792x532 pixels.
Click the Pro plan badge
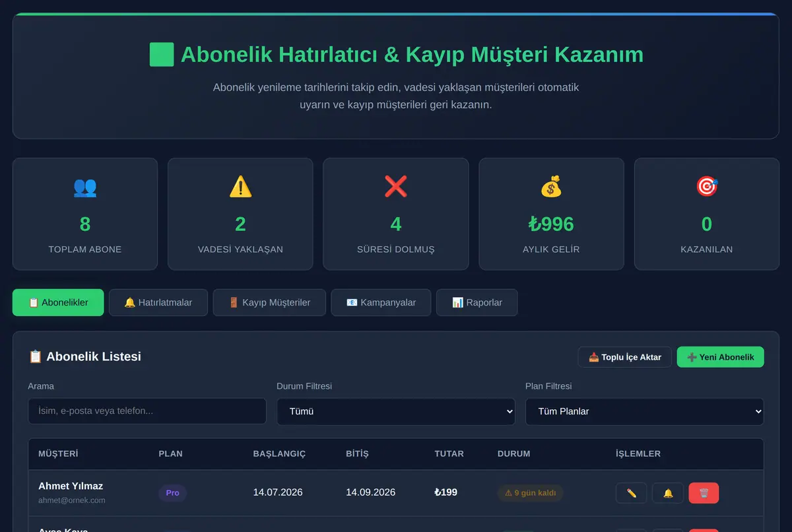click(173, 493)
